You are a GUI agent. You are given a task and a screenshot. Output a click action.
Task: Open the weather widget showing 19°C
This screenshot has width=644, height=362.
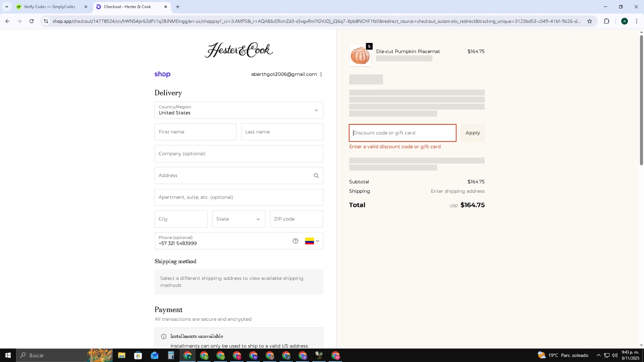pos(563,355)
